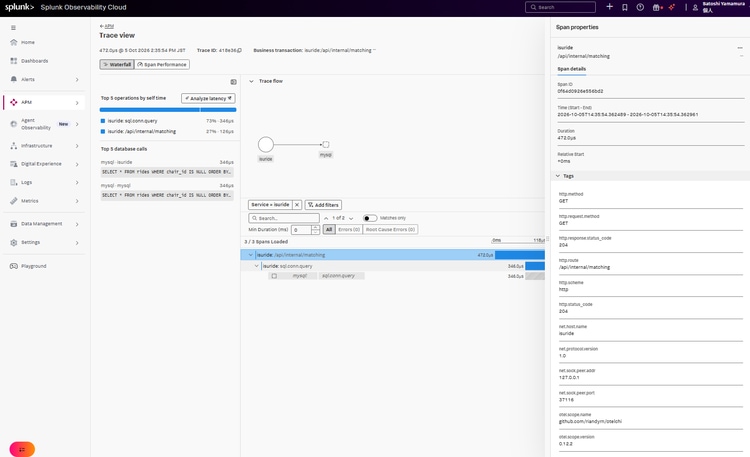This screenshot has height=457, width=750.
Task: Click the Data Management icon
Action: (13, 223)
